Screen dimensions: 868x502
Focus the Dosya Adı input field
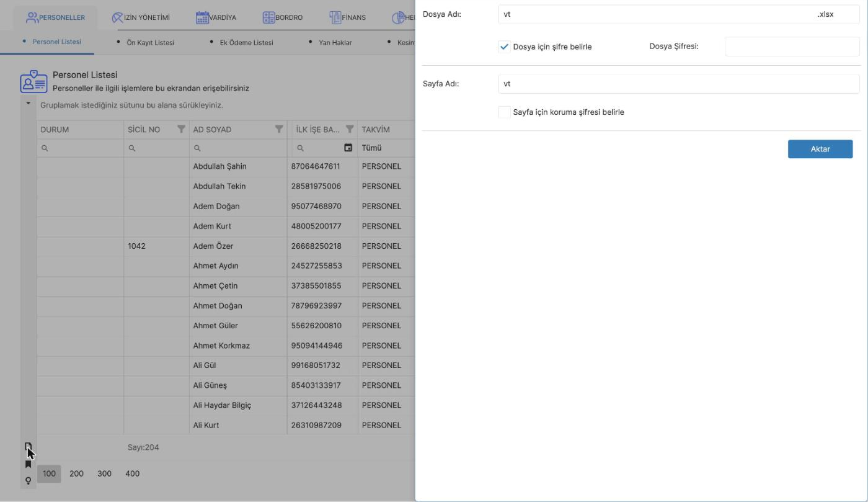coord(679,14)
